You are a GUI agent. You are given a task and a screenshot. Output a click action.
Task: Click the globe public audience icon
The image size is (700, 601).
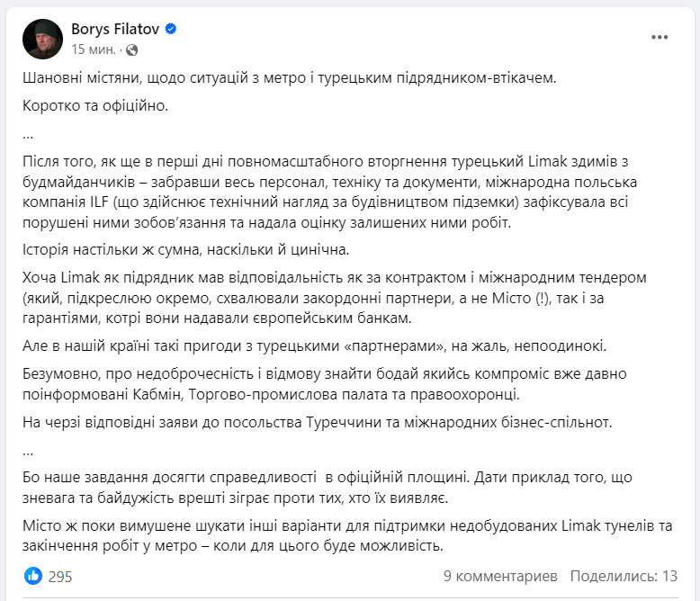pos(133,48)
